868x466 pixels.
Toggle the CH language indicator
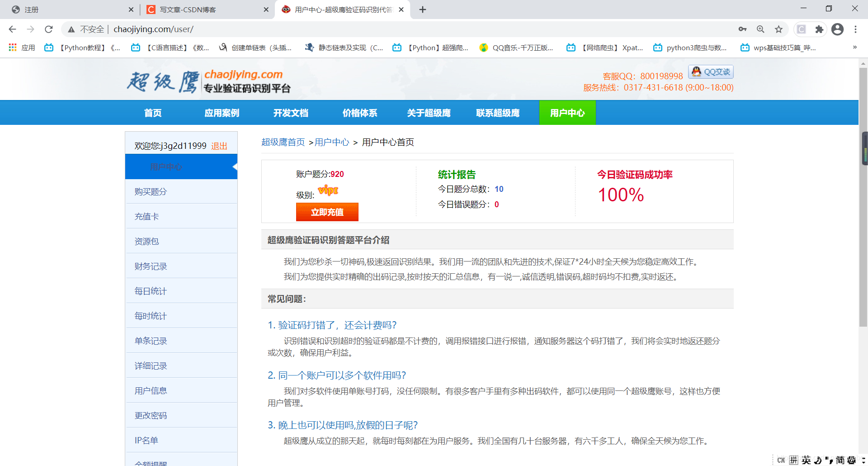click(x=780, y=460)
